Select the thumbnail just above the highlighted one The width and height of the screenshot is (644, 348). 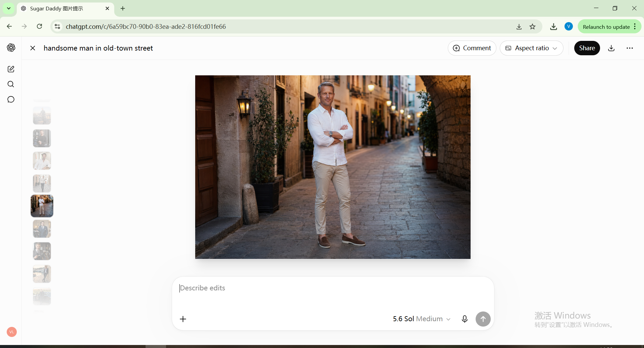click(42, 184)
